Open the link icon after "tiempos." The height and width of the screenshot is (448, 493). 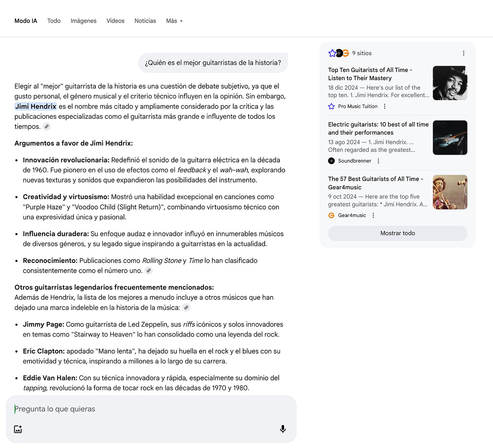click(x=47, y=127)
